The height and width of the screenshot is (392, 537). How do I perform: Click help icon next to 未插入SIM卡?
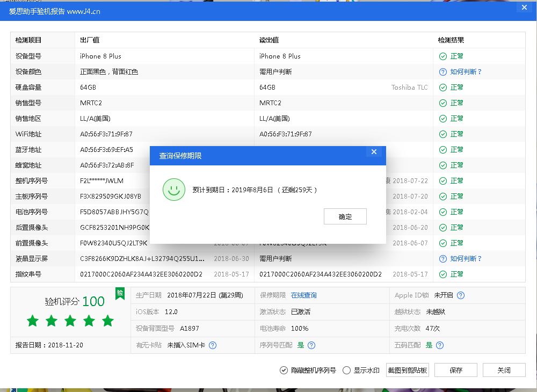[x=213, y=345]
